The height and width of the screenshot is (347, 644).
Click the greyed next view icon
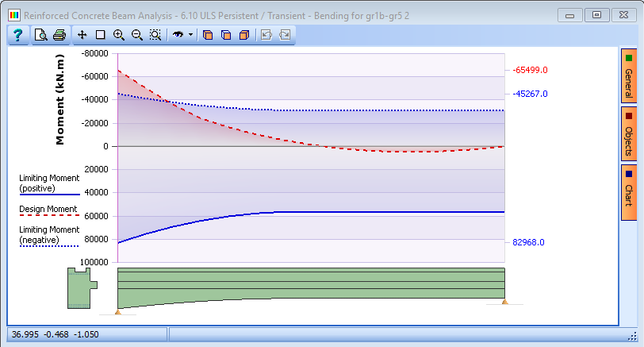[285, 35]
